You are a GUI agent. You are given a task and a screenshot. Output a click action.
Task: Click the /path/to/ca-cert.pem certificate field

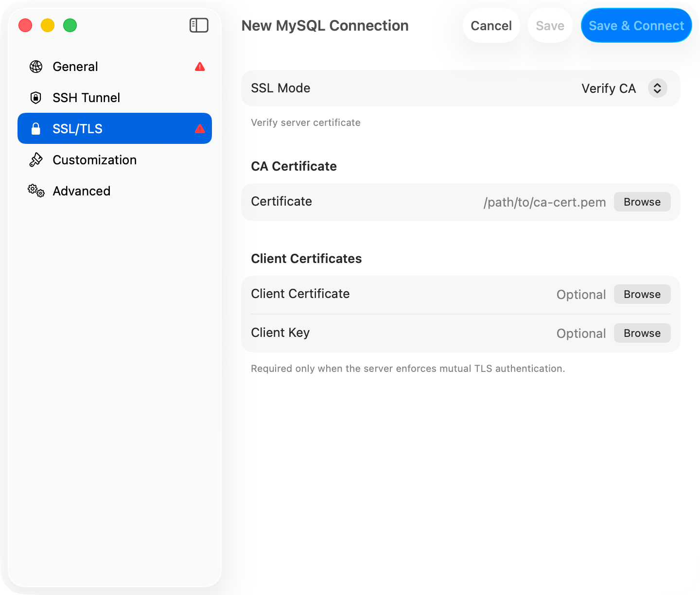[544, 202]
